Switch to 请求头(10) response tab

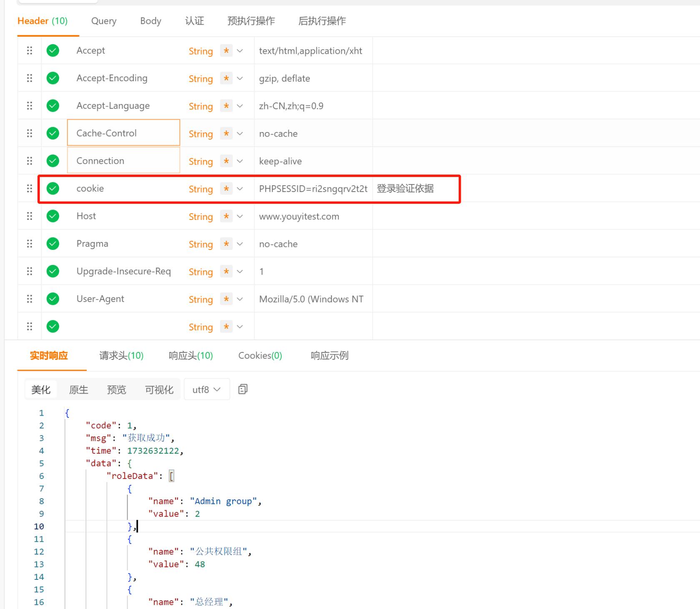tap(121, 355)
